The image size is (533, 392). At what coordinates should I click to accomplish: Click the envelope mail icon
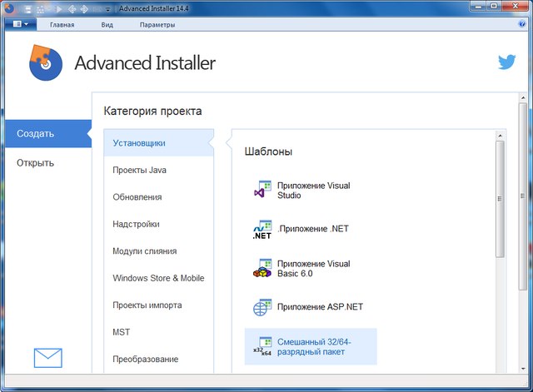pyautogui.click(x=47, y=358)
